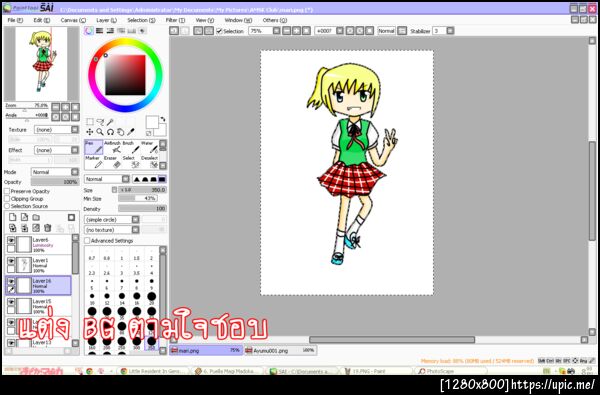
Task: Pick the magic wand tool
Action: point(110,122)
